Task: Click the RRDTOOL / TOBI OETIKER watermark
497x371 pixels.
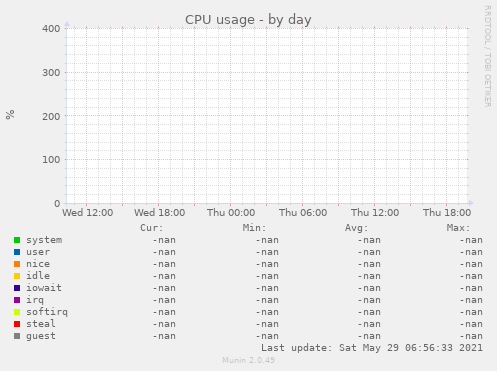Action: pyautogui.click(x=487, y=56)
